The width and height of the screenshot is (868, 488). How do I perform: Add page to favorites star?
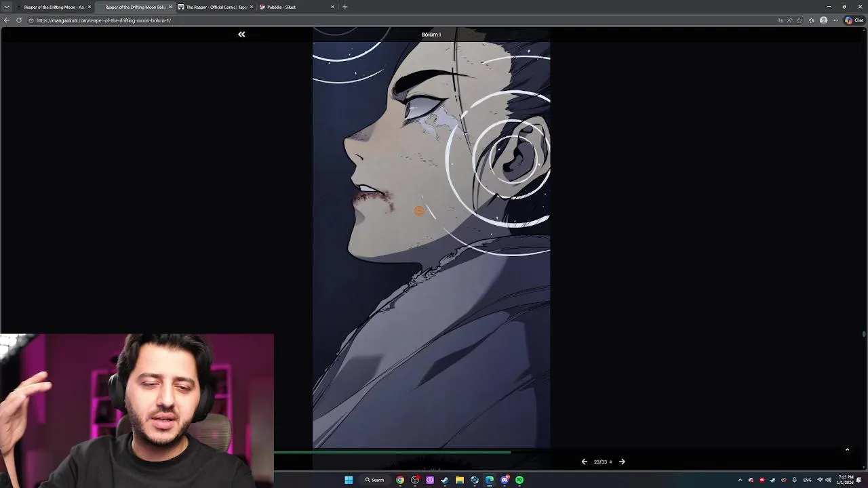[x=800, y=20]
